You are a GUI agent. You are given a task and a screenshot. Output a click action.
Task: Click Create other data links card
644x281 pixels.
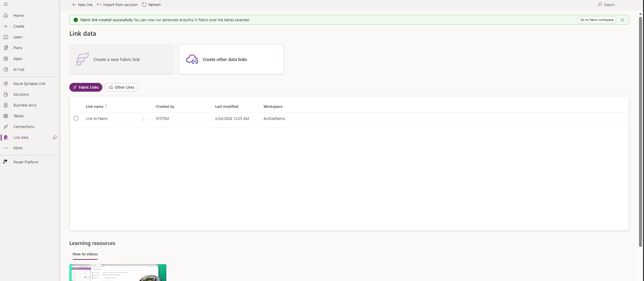coord(231,59)
